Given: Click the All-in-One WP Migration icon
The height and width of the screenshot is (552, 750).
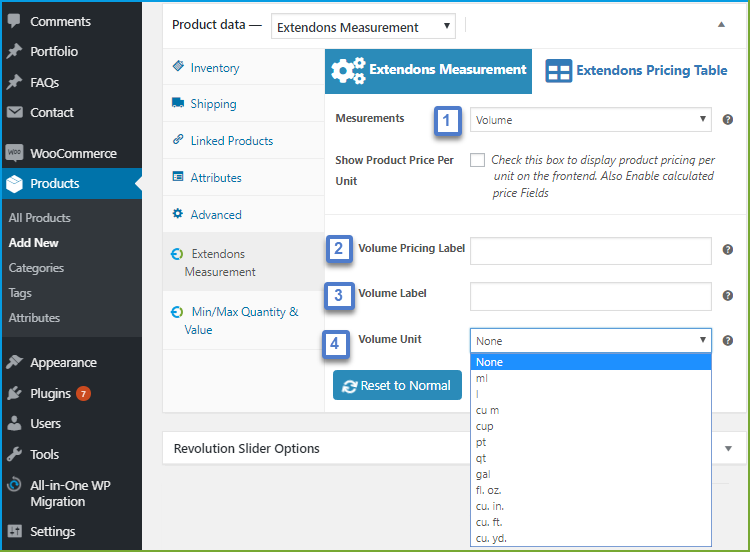Looking at the screenshot, I should (14, 484).
